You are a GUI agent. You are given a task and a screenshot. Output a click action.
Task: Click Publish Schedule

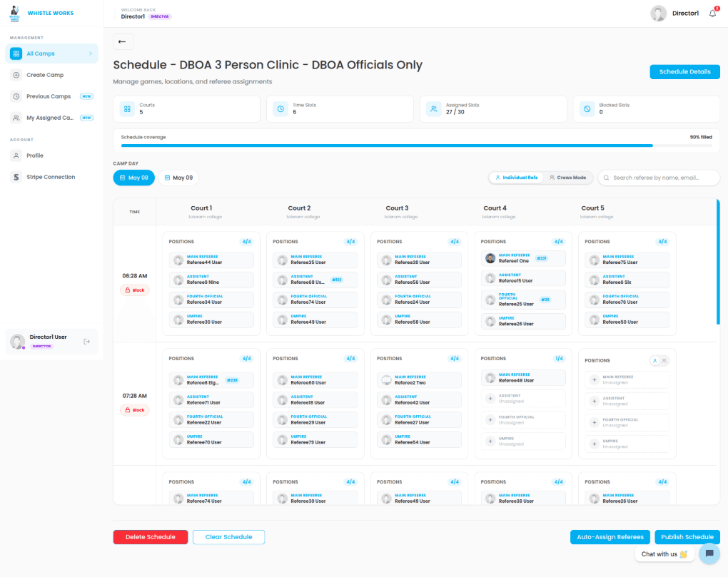[x=687, y=537]
